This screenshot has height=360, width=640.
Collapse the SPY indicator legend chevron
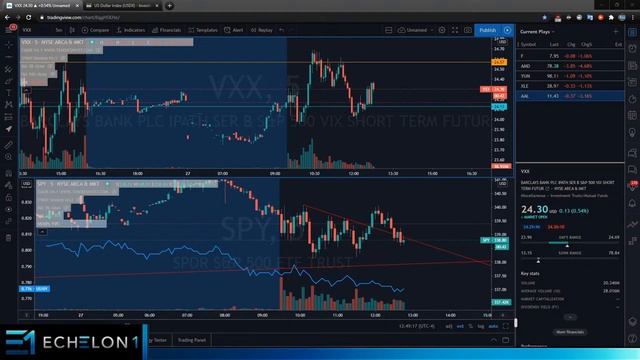click(42, 232)
